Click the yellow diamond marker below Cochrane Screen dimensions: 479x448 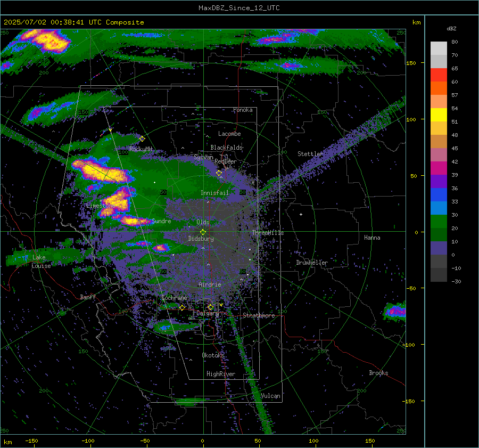tap(182, 308)
